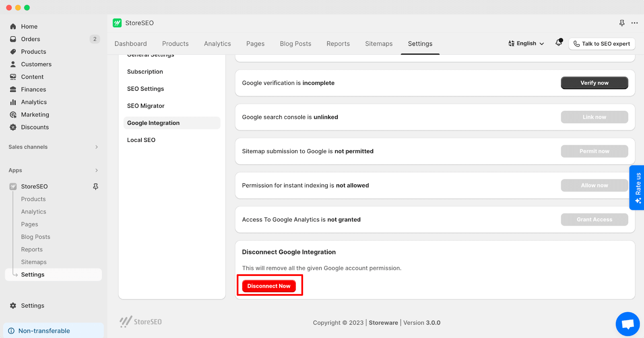Screen dimensions: 644x338
Task: Click the Storeware link in footer
Action: point(383,323)
